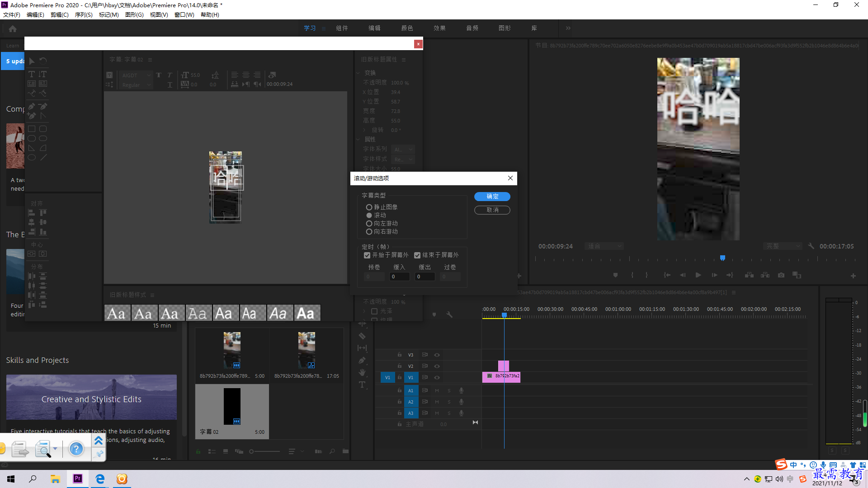
Task: Close the 滚动/游动选项 dialog with X
Action: [510, 178]
